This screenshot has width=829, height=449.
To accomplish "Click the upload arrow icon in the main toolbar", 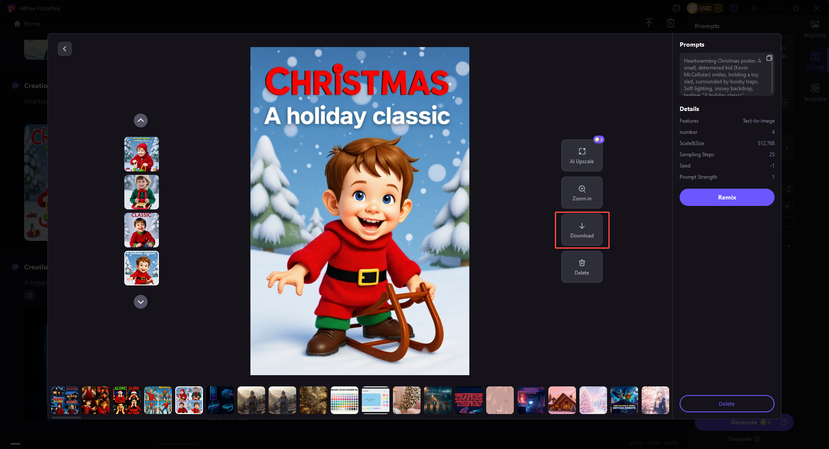I will coord(649,23).
